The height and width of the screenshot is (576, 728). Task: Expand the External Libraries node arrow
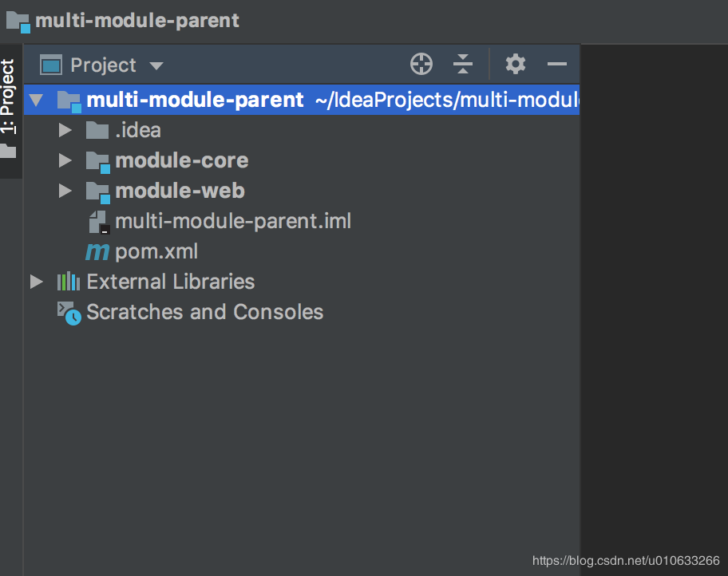(x=36, y=282)
